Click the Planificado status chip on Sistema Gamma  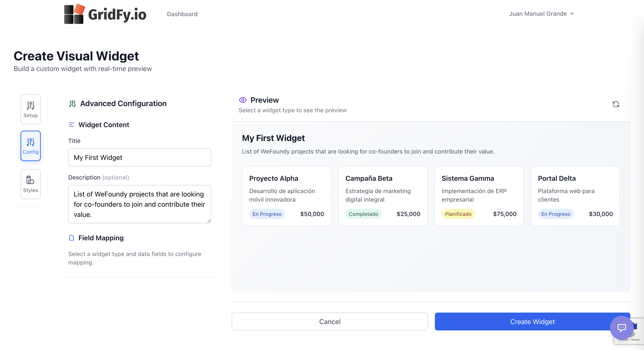(x=458, y=214)
